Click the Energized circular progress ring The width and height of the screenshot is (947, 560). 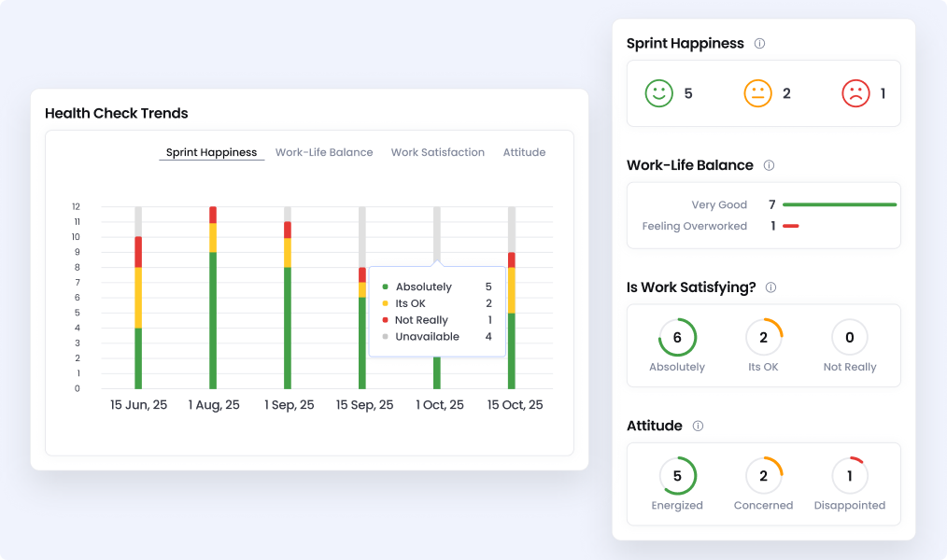(x=677, y=476)
